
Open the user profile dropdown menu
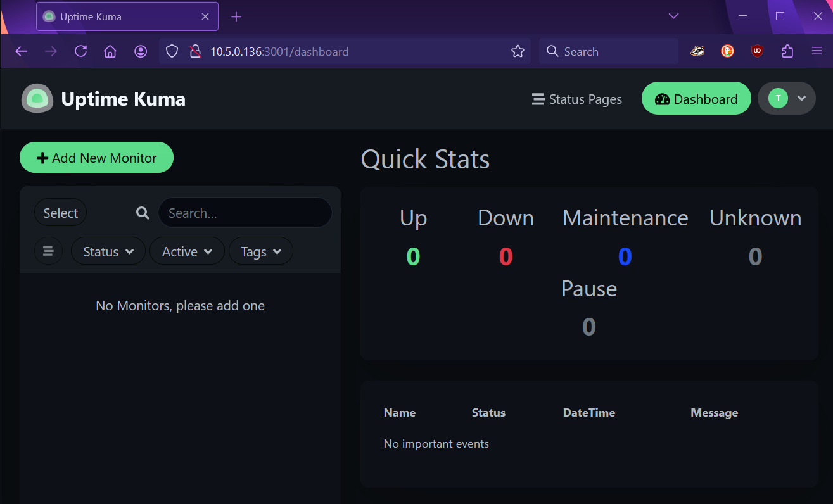tap(786, 99)
